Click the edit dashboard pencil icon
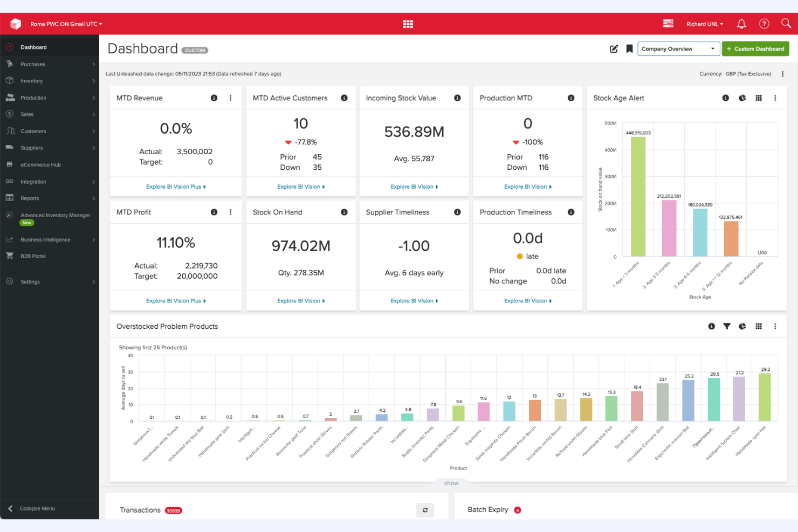Viewport: 798px width, 532px height. pos(614,49)
